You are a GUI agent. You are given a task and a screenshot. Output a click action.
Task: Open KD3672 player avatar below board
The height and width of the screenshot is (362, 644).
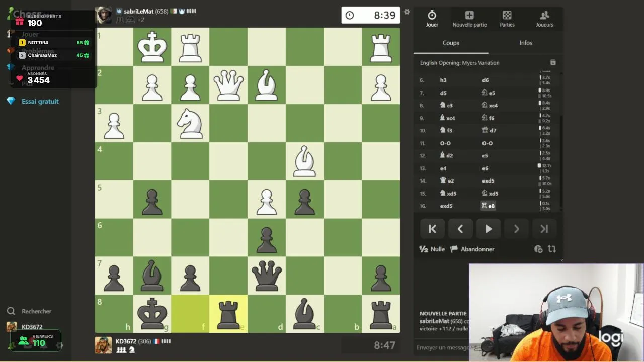point(104,345)
